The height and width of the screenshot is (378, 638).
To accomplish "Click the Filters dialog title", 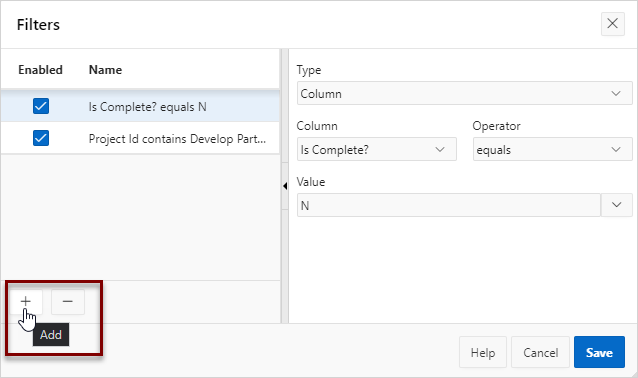I will pos(38,25).
